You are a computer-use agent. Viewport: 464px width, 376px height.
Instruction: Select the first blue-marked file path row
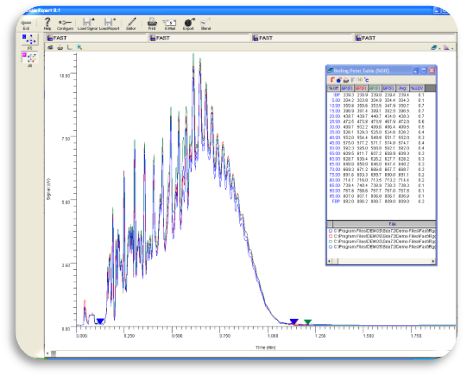382,231
